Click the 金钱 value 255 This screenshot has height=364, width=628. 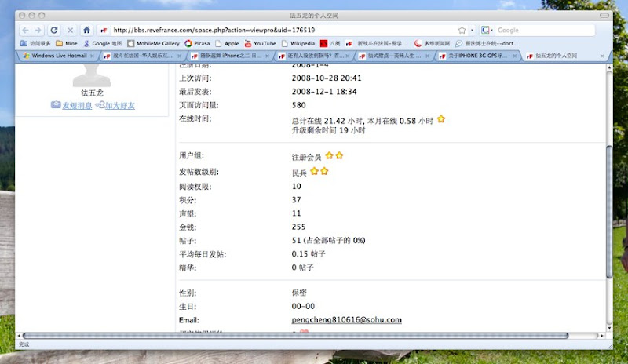[299, 227]
